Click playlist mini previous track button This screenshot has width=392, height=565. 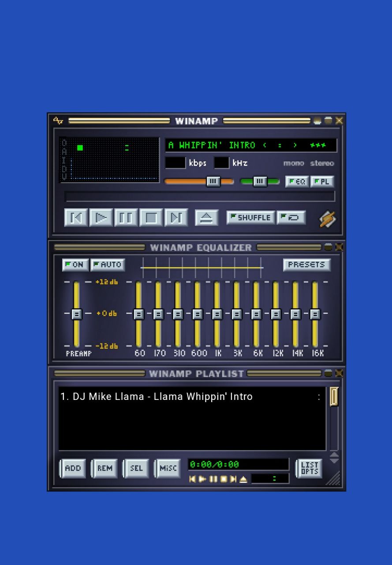click(x=192, y=479)
